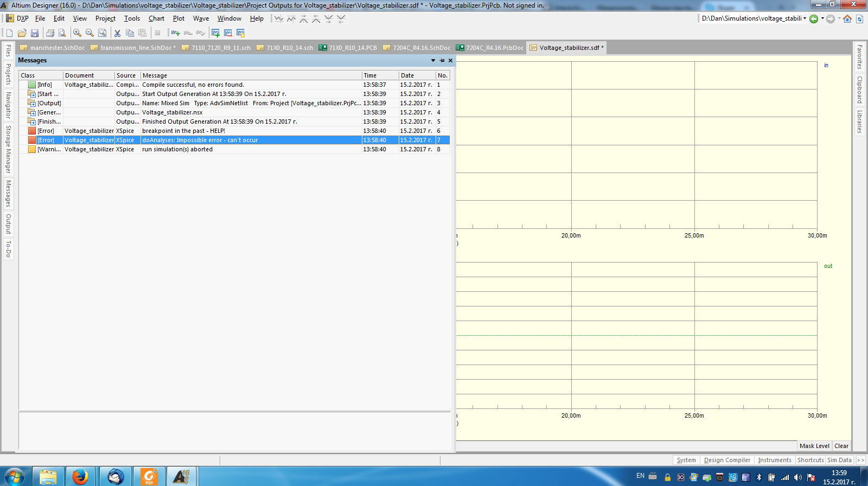Image resolution: width=868 pixels, height=486 pixels.
Task: Open the Projects side panel tab
Action: pos(8,74)
